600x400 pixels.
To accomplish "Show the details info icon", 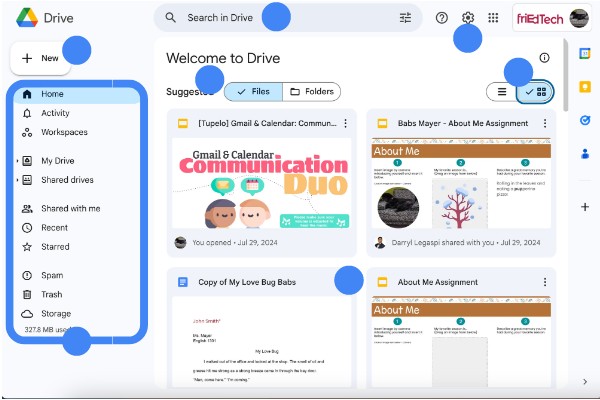I will coord(544,59).
